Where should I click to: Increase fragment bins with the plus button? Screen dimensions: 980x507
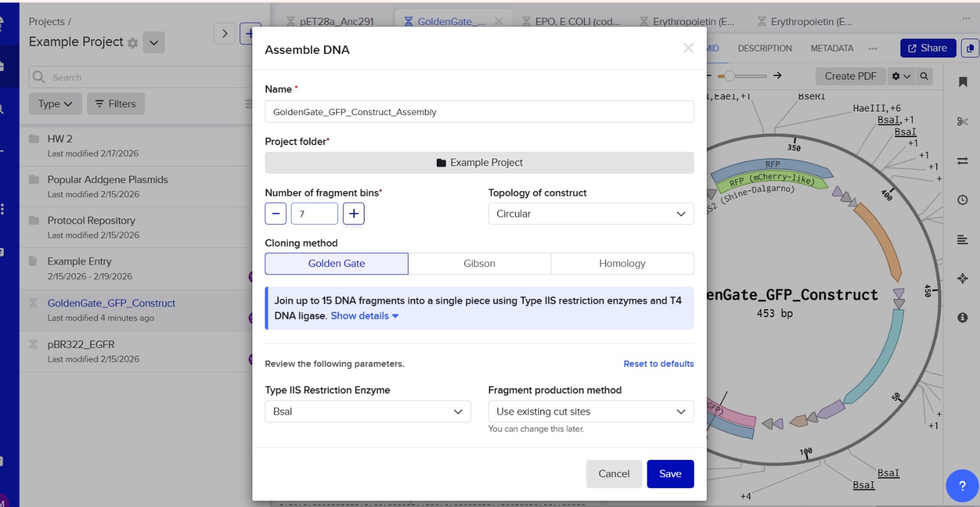(x=353, y=214)
